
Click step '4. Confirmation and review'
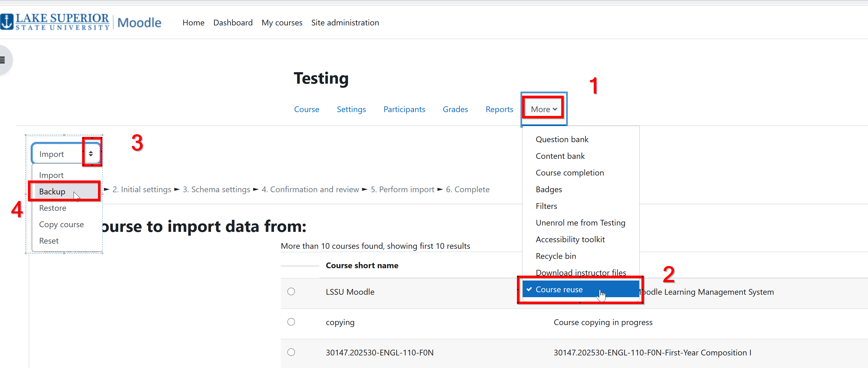[x=310, y=189]
